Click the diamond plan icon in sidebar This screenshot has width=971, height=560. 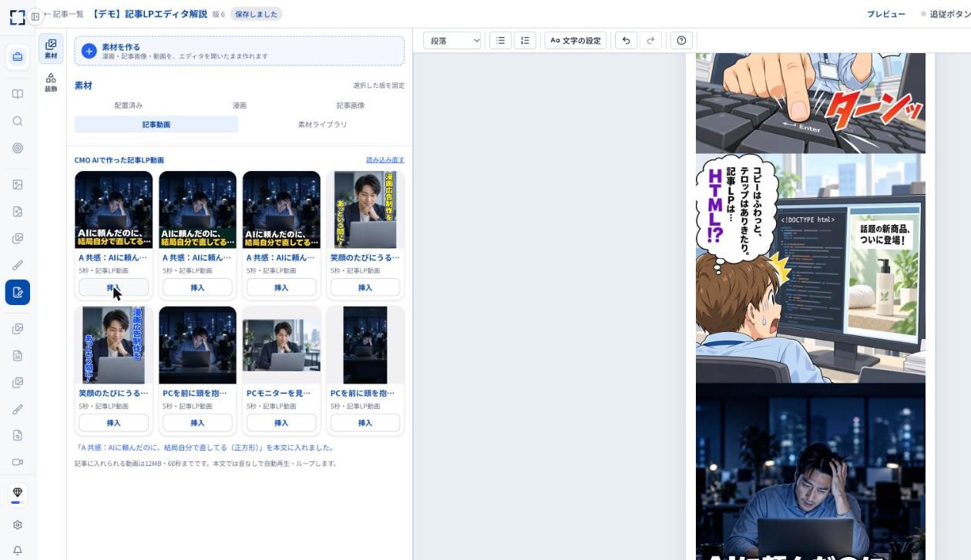[18, 493]
